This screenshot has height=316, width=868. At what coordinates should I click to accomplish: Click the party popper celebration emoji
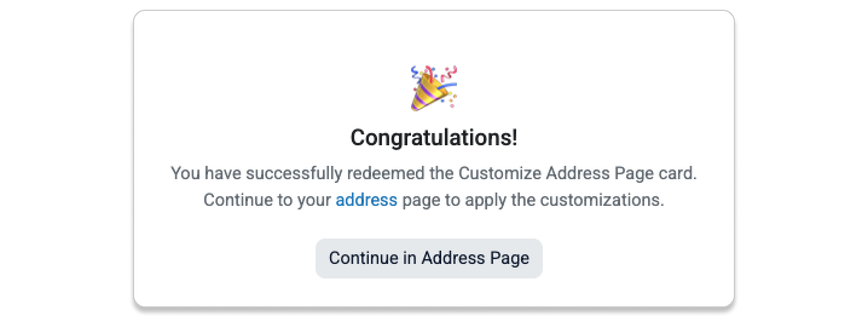point(433,88)
